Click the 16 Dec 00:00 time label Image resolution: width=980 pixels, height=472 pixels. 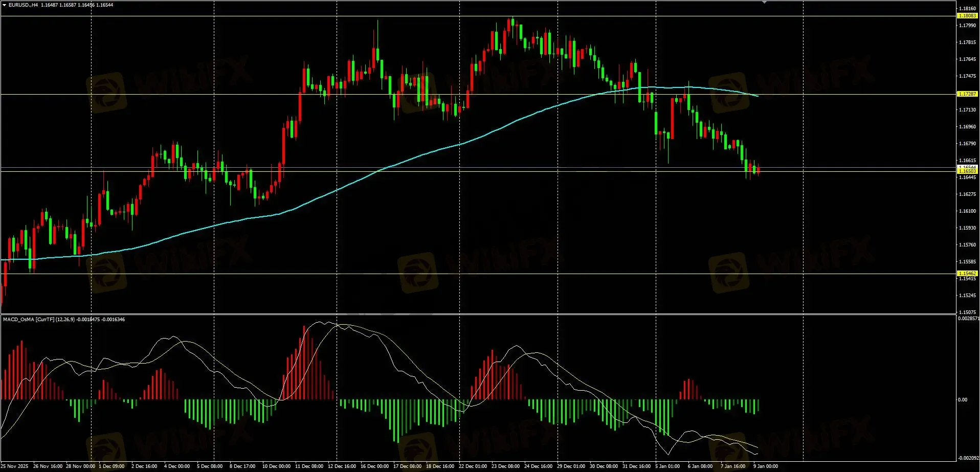375,466
